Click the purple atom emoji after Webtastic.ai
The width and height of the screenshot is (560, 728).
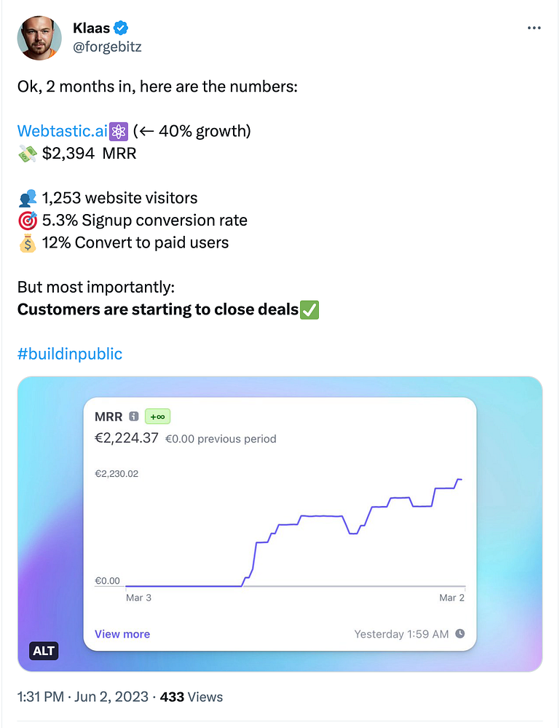[119, 131]
